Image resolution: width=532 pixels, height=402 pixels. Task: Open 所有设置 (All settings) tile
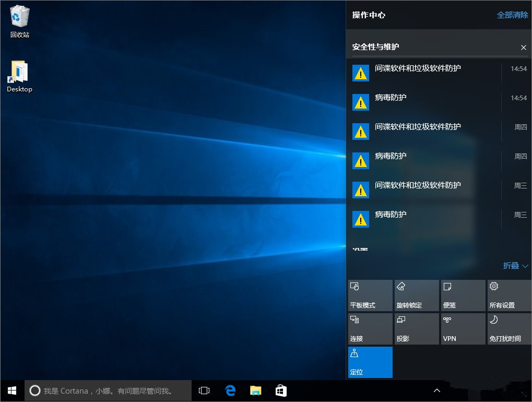coord(509,295)
